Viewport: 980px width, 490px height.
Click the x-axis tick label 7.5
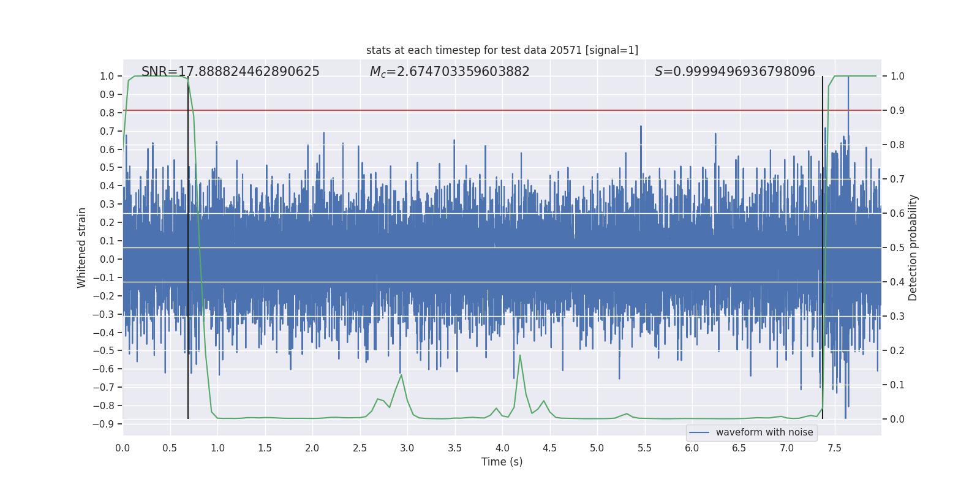pos(834,448)
